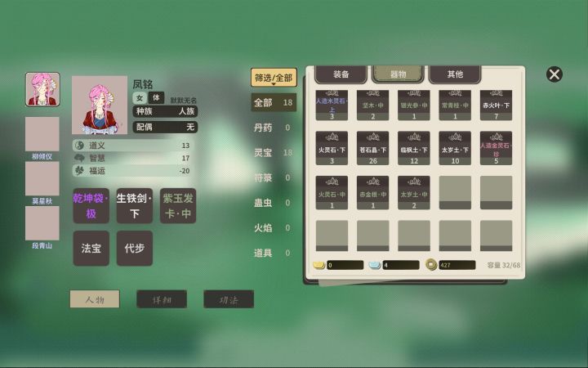Select party member 段青山
Image resolution: width=588 pixels, height=368 pixels.
click(x=42, y=223)
